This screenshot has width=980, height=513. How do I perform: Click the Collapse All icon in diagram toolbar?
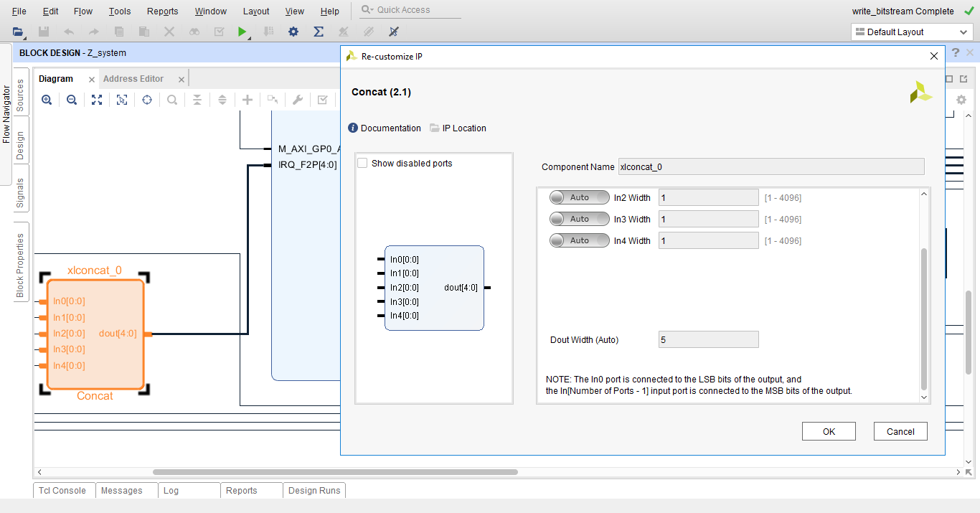197,100
